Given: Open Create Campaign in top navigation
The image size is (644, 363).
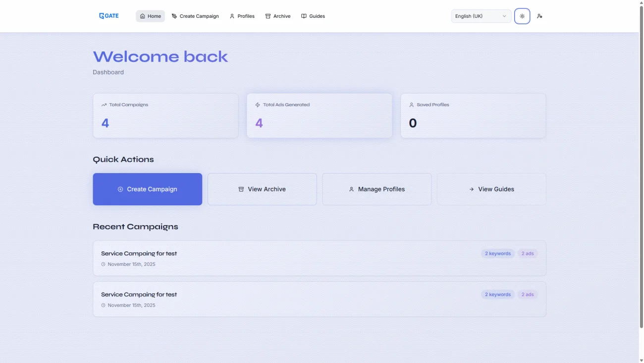Looking at the screenshot, I should 195,16.
